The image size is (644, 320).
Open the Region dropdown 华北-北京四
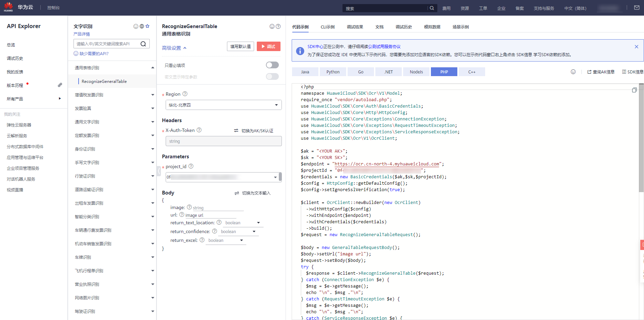224,105
